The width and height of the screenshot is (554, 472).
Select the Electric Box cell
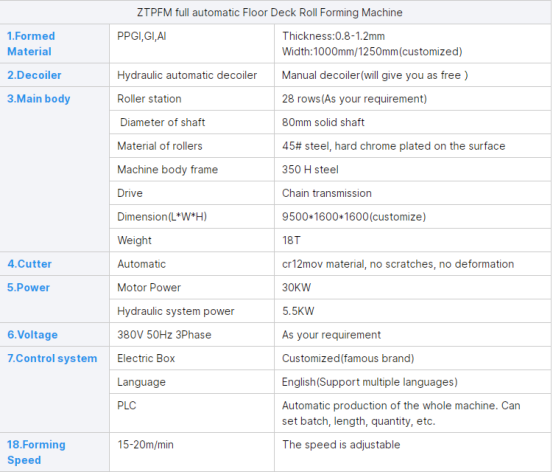tap(146, 359)
